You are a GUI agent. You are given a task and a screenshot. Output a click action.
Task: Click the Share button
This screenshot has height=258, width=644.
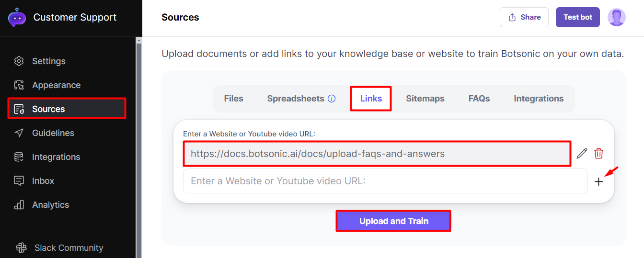coord(524,17)
